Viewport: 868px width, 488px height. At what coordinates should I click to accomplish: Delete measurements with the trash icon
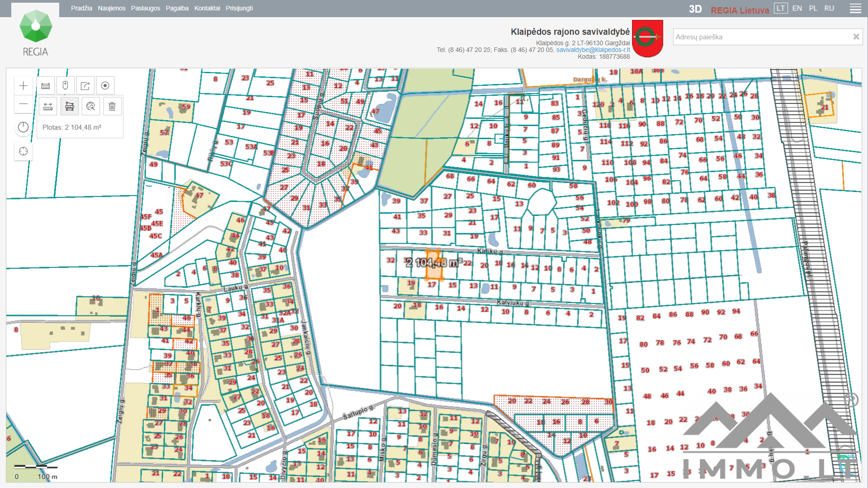coord(112,107)
